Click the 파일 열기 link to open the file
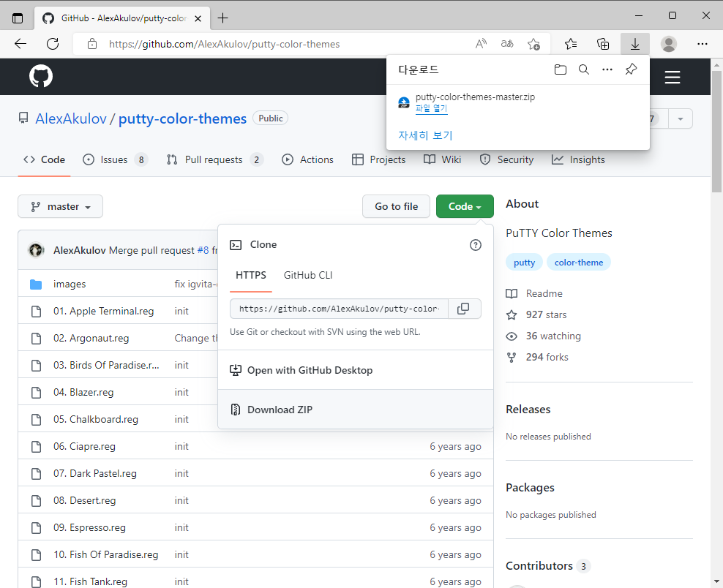723x588 pixels. pyautogui.click(x=431, y=108)
